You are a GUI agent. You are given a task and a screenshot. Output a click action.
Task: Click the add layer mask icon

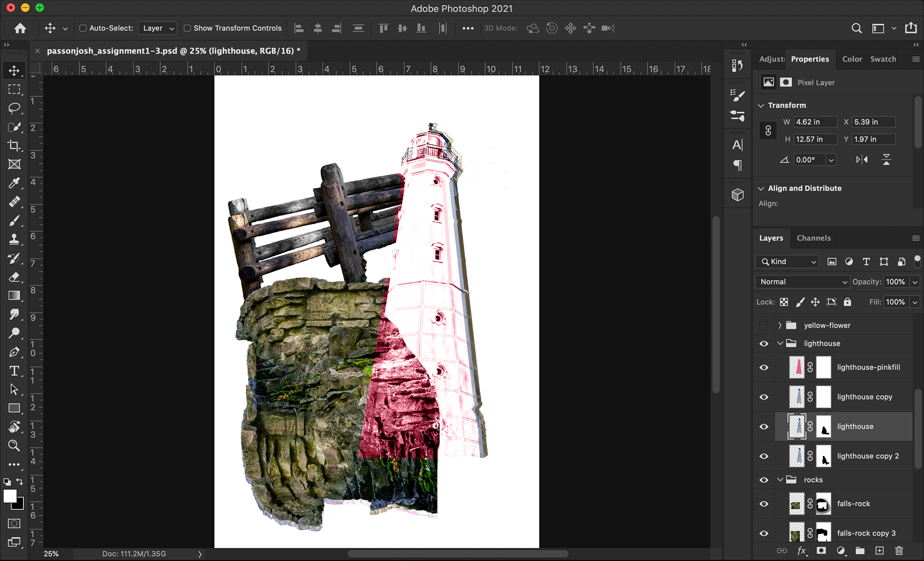point(821,551)
